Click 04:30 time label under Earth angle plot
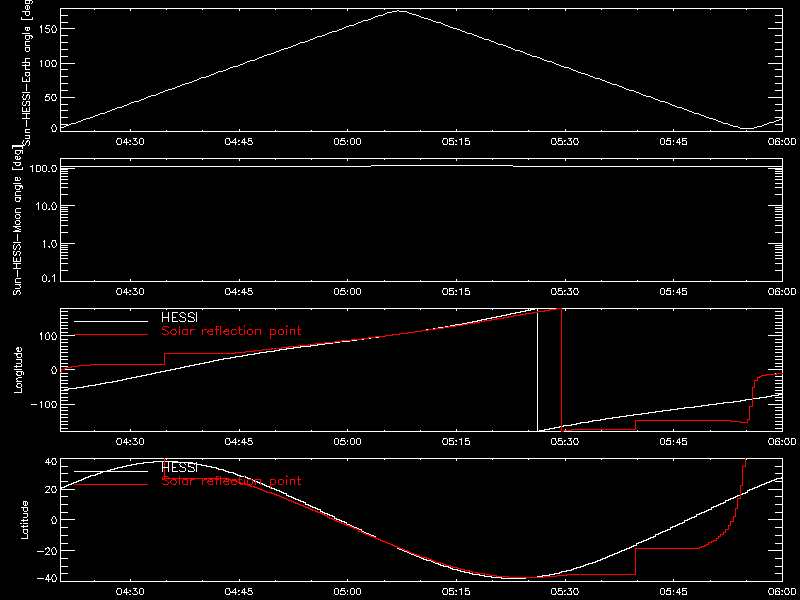800x600 pixels. pyautogui.click(x=130, y=142)
